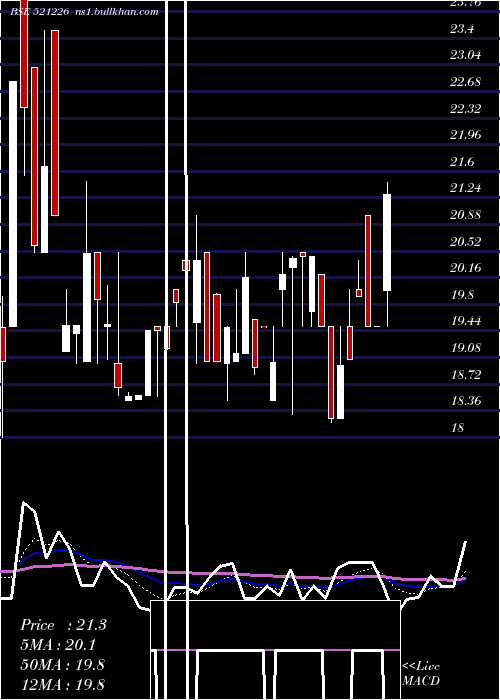Click the Price : 21.3 readout
The height and width of the screenshot is (700, 500).
pyautogui.click(x=63, y=625)
